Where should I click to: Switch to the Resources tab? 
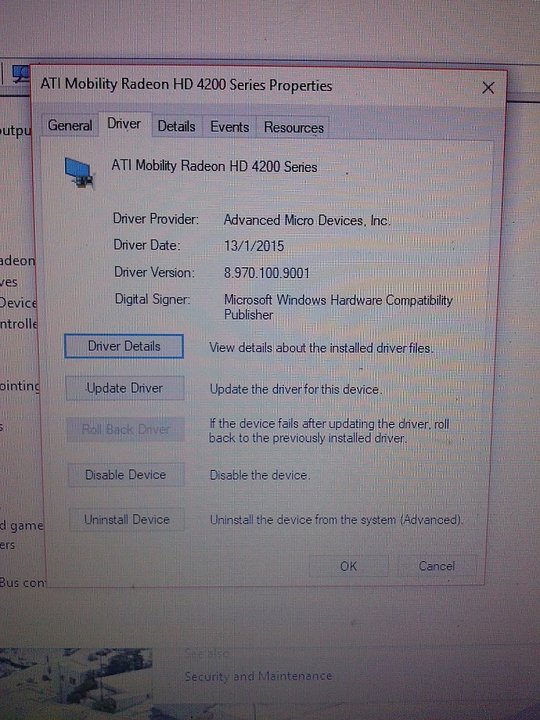click(x=294, y=128)
